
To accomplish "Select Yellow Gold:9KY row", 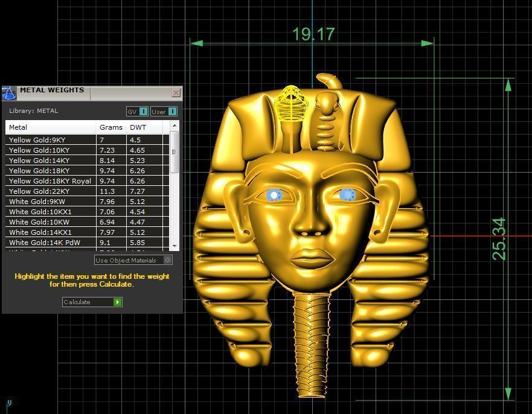I will tap(87, 139).
